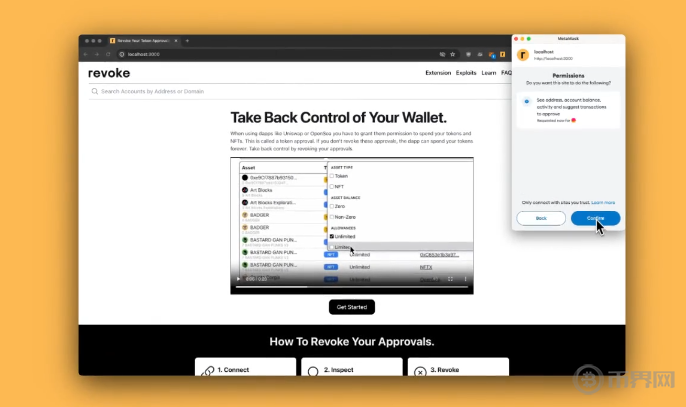Click the 'Only connect with sites you trust' text
The height and width of the screenshot is (407, 686).
(x=556, y=203)
